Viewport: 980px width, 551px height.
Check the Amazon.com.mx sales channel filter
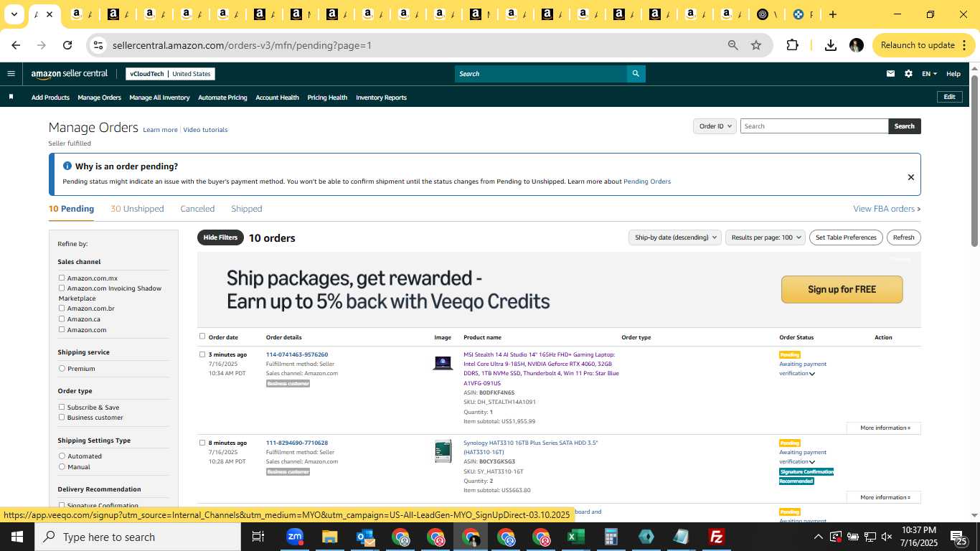(x=62, y=278)
